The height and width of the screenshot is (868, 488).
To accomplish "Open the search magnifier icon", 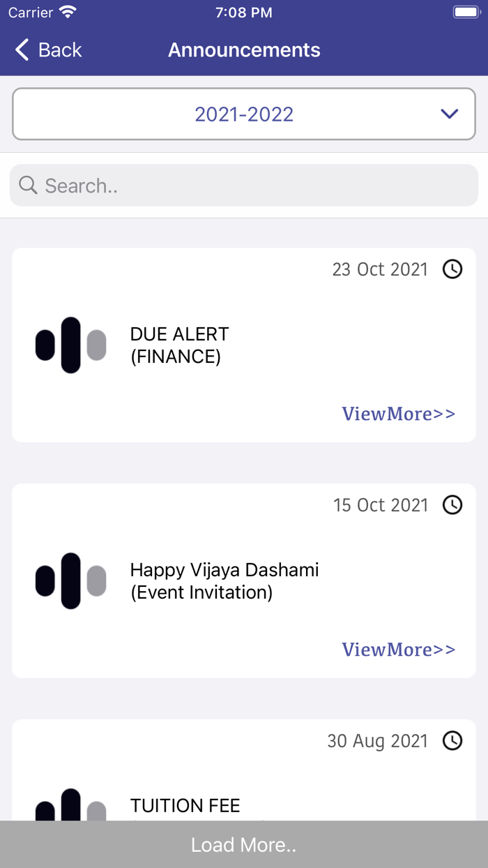I will click(27, 185).
